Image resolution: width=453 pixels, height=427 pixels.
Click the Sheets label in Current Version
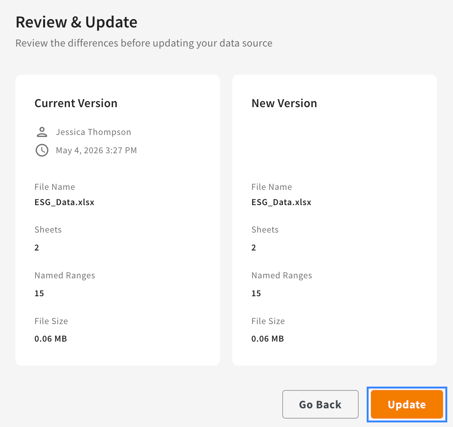click(48, 230)
